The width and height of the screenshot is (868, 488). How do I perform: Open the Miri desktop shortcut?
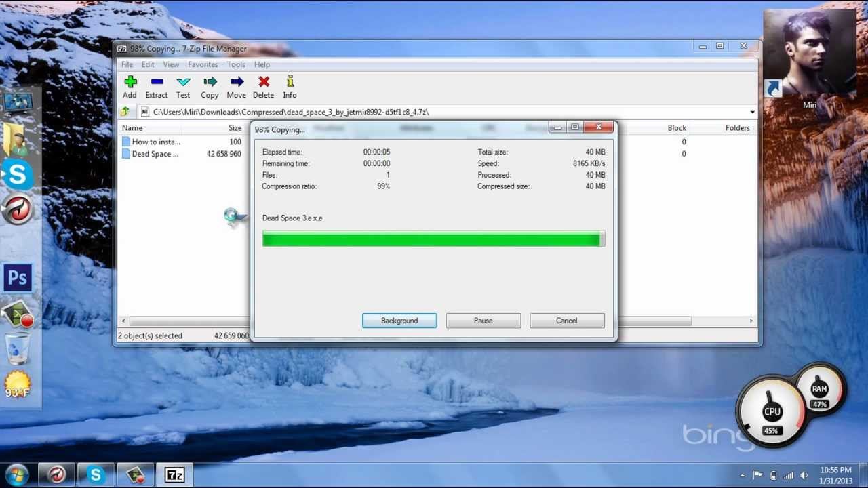[810, 58]
